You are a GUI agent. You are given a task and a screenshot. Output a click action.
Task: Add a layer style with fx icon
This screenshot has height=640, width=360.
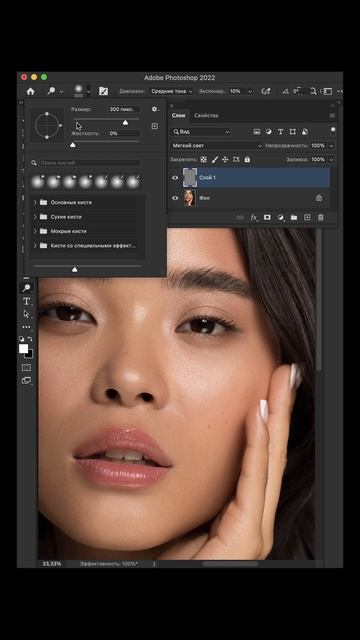coord(254,218)
